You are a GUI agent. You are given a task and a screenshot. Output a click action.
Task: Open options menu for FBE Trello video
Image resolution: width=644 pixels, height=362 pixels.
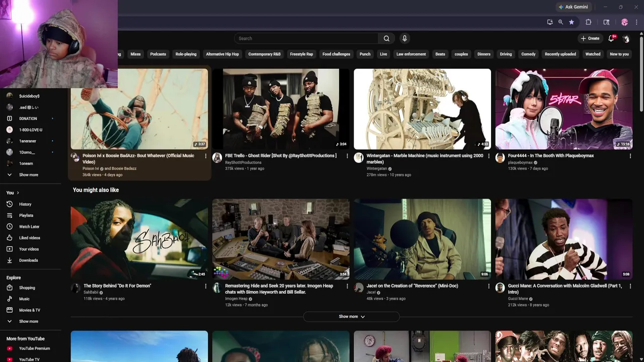347,156
